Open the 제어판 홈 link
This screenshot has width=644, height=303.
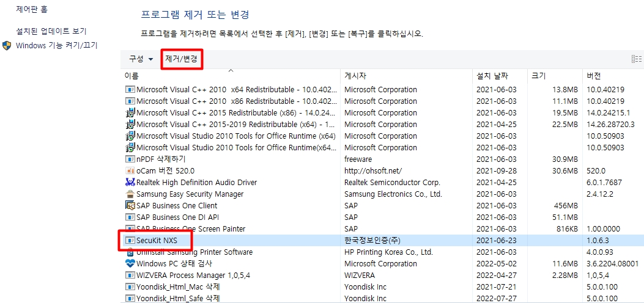[32, 10]
